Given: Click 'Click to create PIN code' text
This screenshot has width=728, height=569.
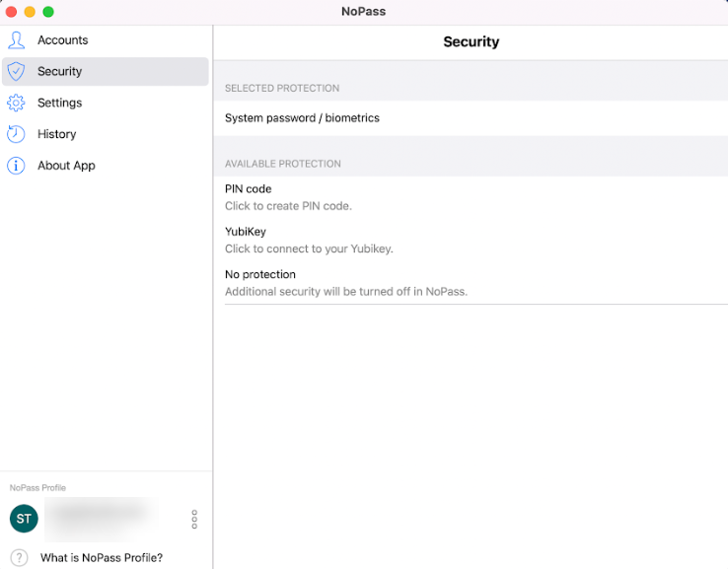Looking at the screenshot, I should tap(288, 206).
